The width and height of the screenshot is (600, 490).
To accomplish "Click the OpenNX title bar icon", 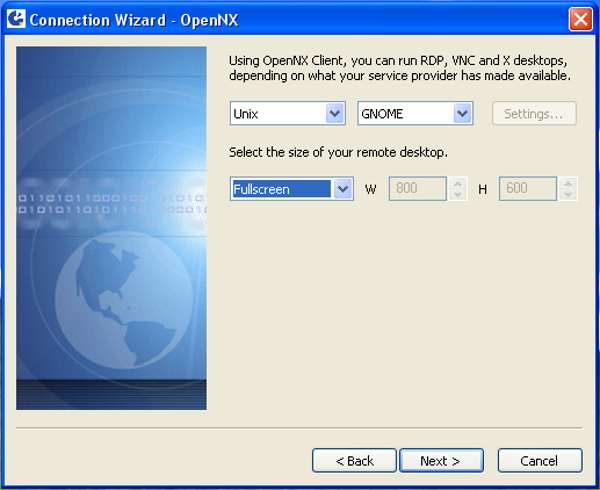I will [16, 19].
